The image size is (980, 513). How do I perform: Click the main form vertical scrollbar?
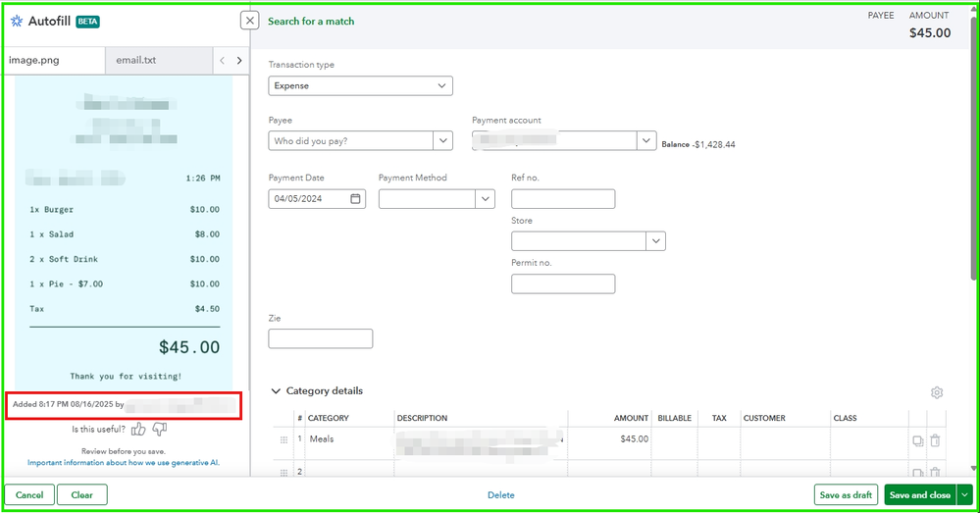point(973,150)
